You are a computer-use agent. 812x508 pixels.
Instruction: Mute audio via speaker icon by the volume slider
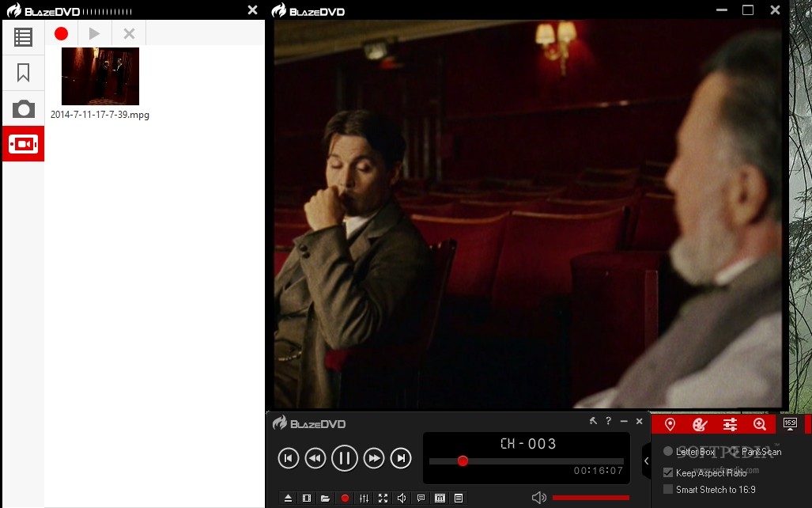538,498
